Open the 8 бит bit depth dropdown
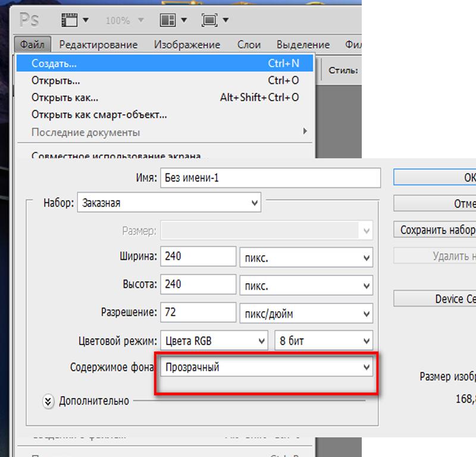The image size is (476, 457). coord(324,340)
